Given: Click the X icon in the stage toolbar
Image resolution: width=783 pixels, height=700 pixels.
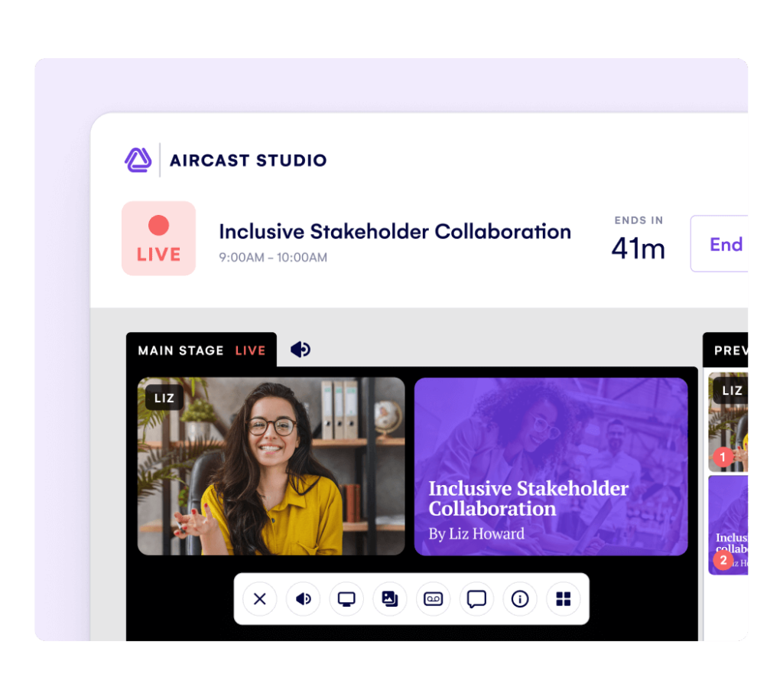Looking at the screenshot, I should tap(260, 599).
